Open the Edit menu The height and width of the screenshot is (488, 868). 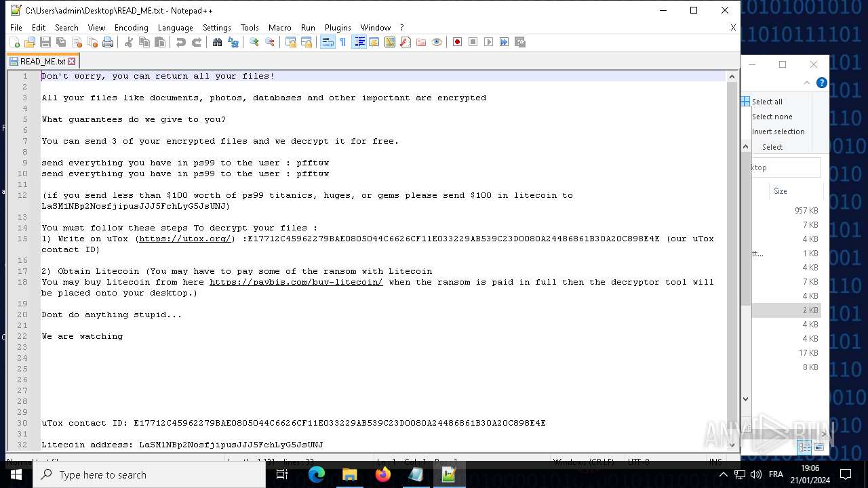click(x=39, y=28)
